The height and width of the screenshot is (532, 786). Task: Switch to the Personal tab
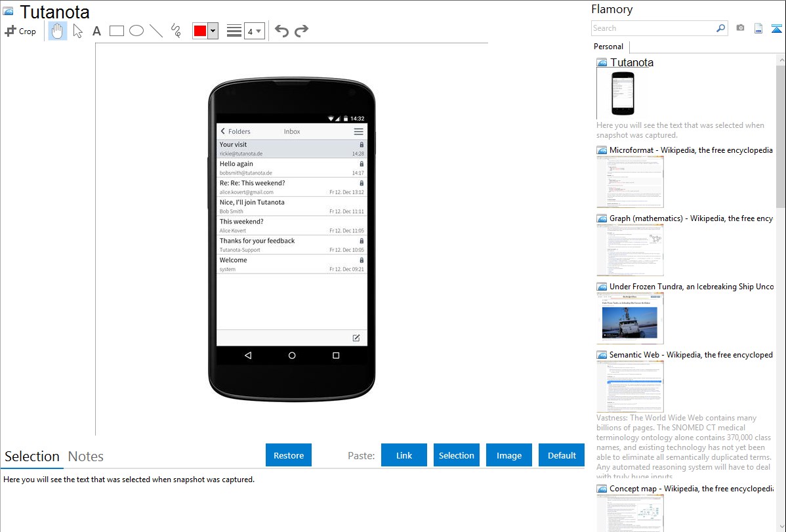point(609,47)
